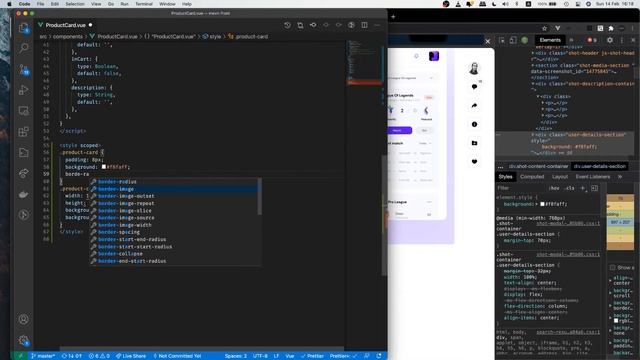Show more DevTools panels chevron next to Elements
The width and height of the screenshot is (640, 360).
click(x=571, y=40)
